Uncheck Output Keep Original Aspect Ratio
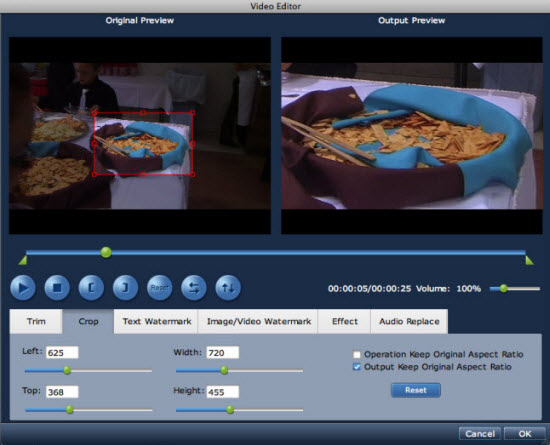The height and width of the screenshot is (445, 550). point(356,367)
